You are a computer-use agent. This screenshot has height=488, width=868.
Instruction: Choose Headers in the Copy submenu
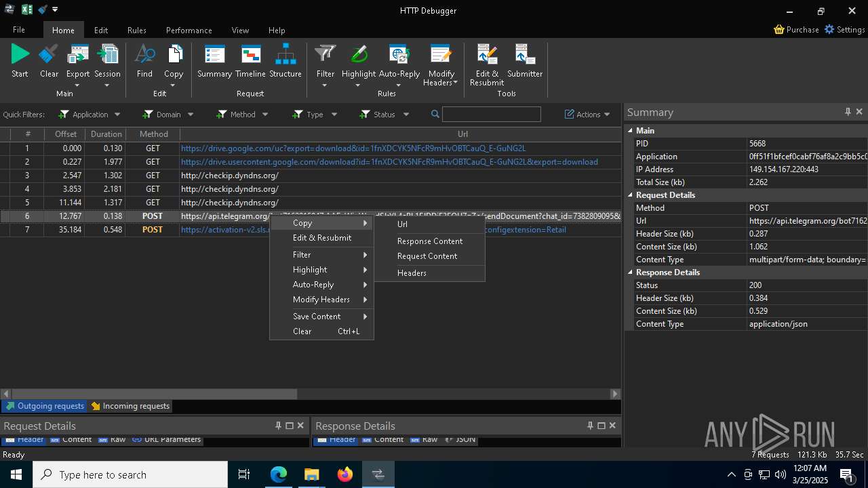click(430, 273)
